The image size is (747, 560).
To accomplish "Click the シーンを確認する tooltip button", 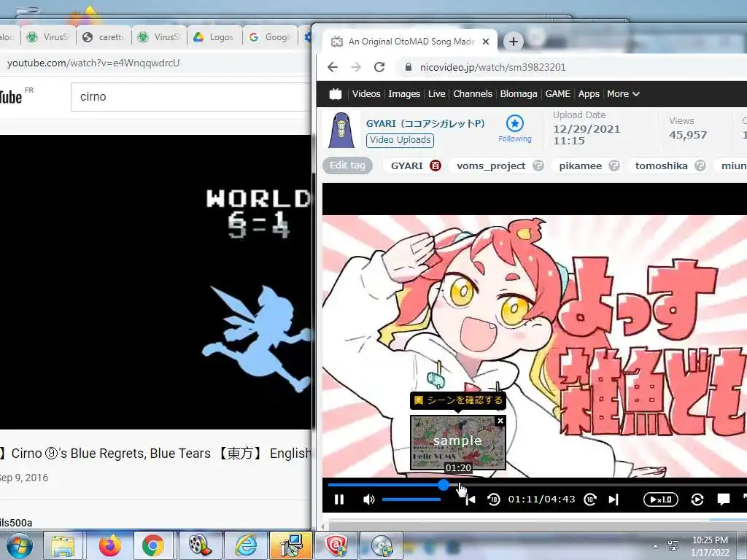I will pyautogui.click(x=458, y=400).
